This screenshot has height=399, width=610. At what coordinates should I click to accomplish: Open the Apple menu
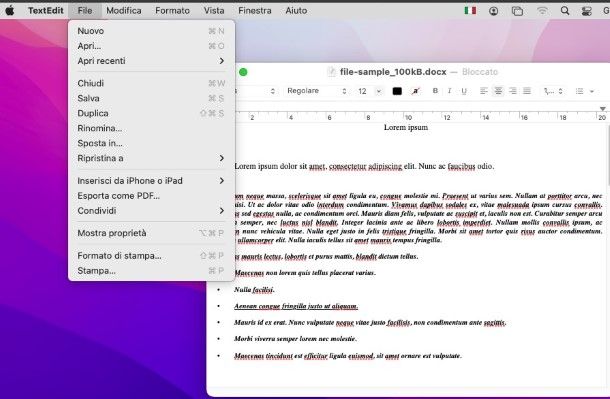10,10
